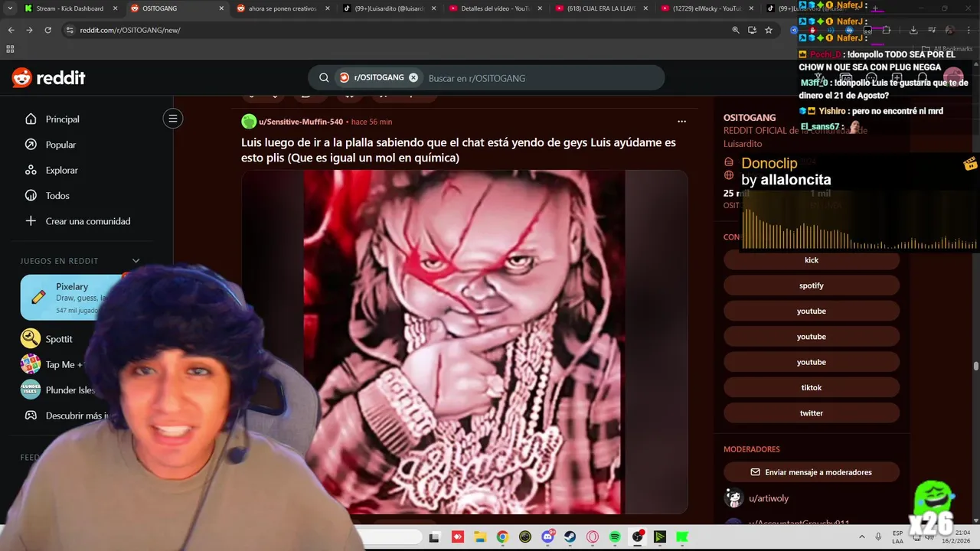Click the page vertical scrollbar thumb
The height and width of the screenshot is (551, 980).
975,366
